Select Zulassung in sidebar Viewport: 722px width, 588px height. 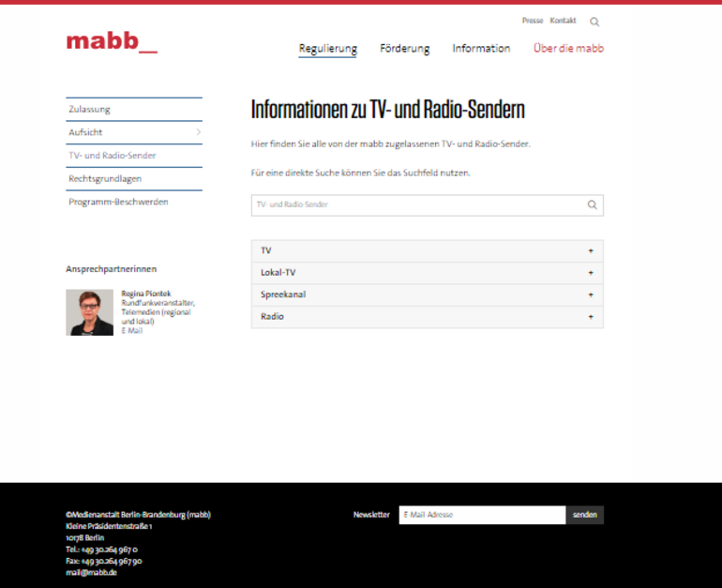(134, 109)
